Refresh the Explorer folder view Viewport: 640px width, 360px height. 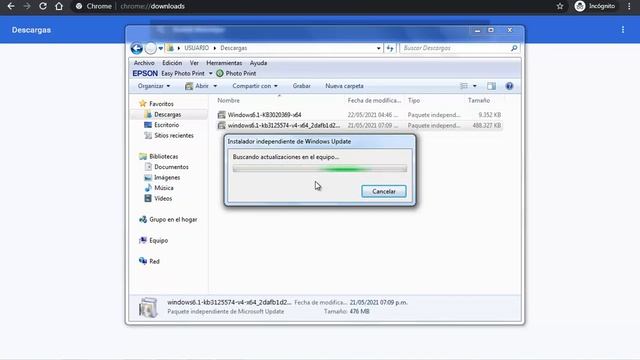pos(390,48)
